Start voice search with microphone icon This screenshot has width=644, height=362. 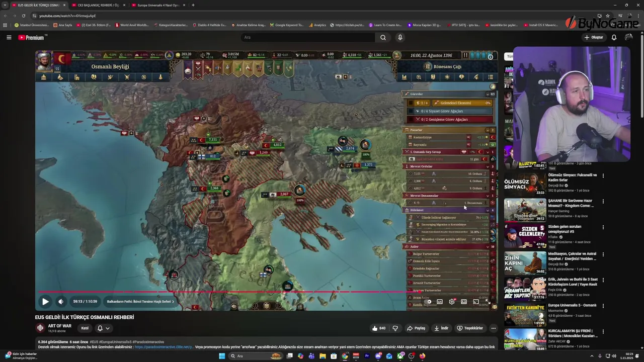[400, 37]
